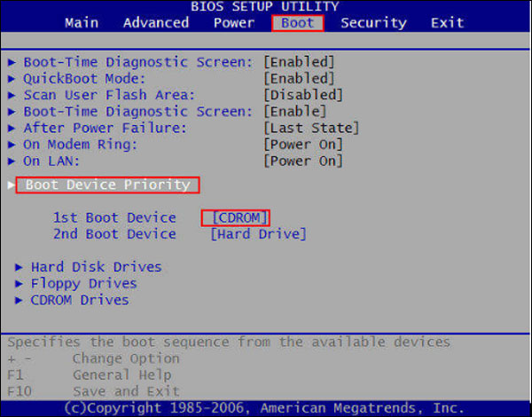Toggle the QuickBoot Mode [Enabled] value

pyautogui.click(x=299, y=78)
